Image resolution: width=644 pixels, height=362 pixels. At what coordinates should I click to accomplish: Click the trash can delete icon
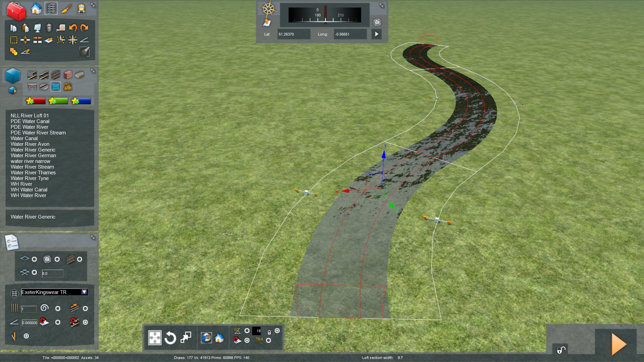pyautogui.click(x=49, y=28)
